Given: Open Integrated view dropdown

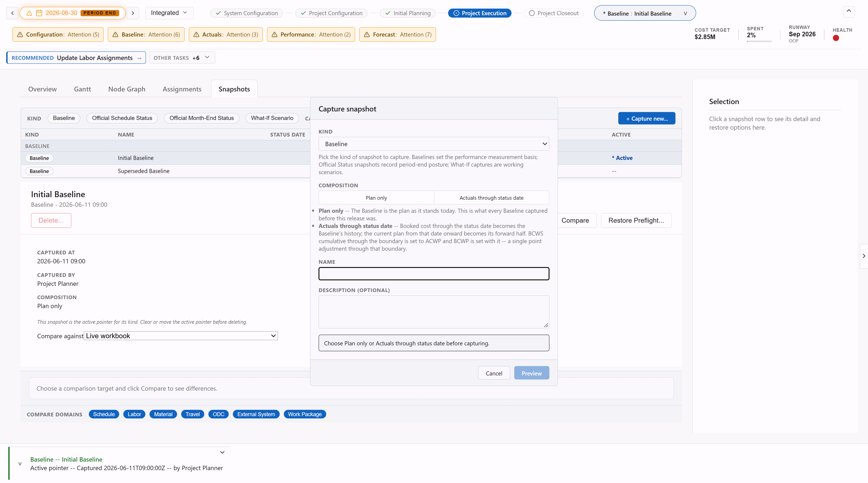Looking at the screenshot, I should pyautogui.click(x=169, y=13).
